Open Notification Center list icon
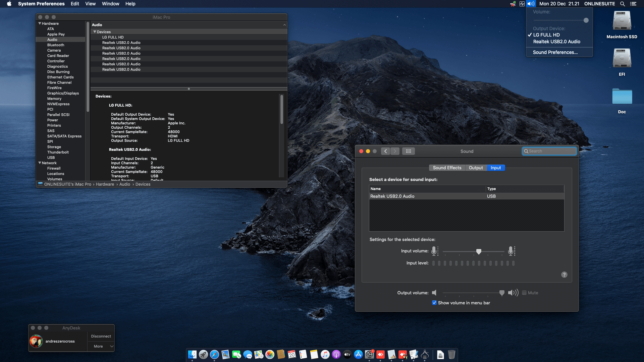The image size is (644, 362). coord(633,4)
